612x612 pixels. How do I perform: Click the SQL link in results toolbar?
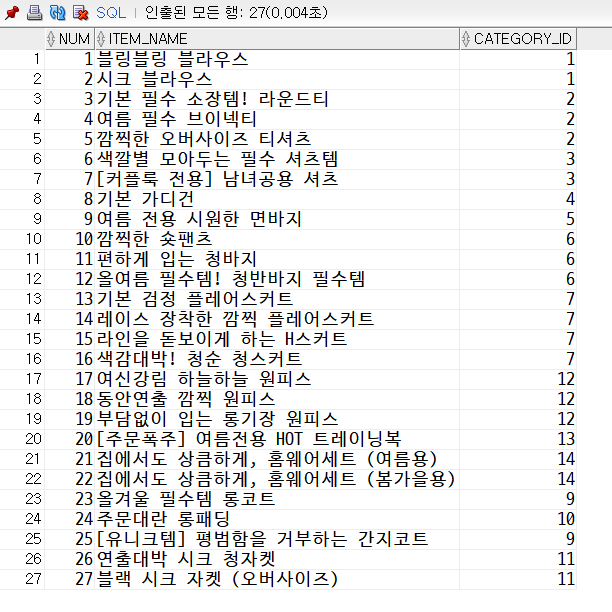pos(111,13)
